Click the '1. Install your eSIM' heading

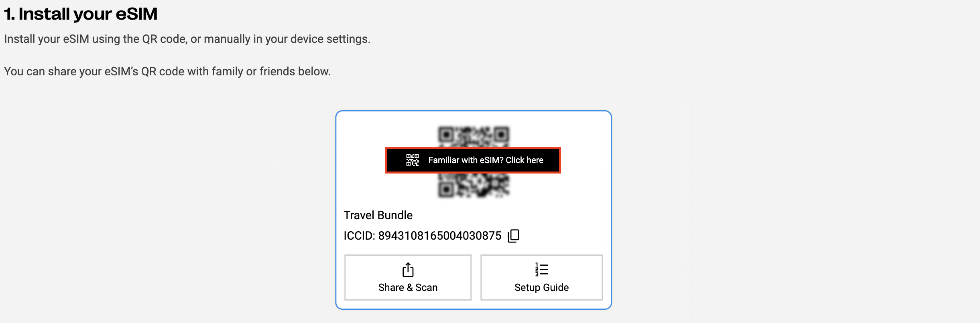click(81, 14)
